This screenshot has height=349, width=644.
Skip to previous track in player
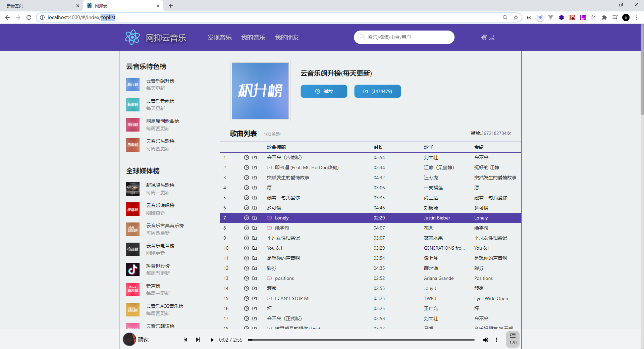[x=185, y=340]
